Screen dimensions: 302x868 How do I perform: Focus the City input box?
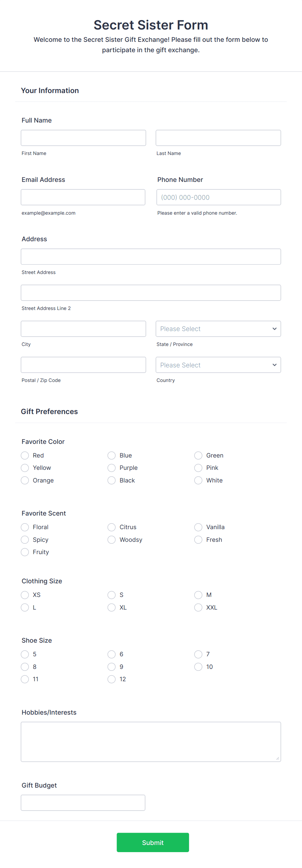pos(83,328)
